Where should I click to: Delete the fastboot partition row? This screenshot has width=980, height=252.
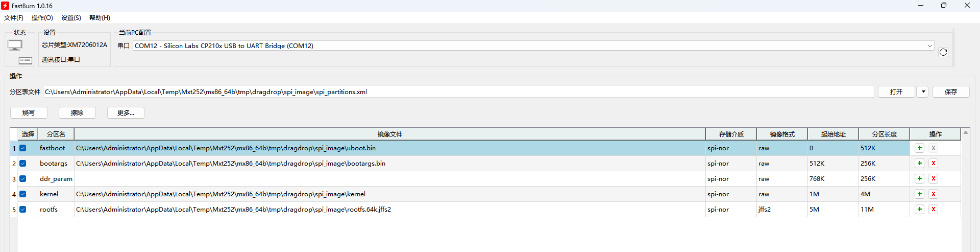934,148
